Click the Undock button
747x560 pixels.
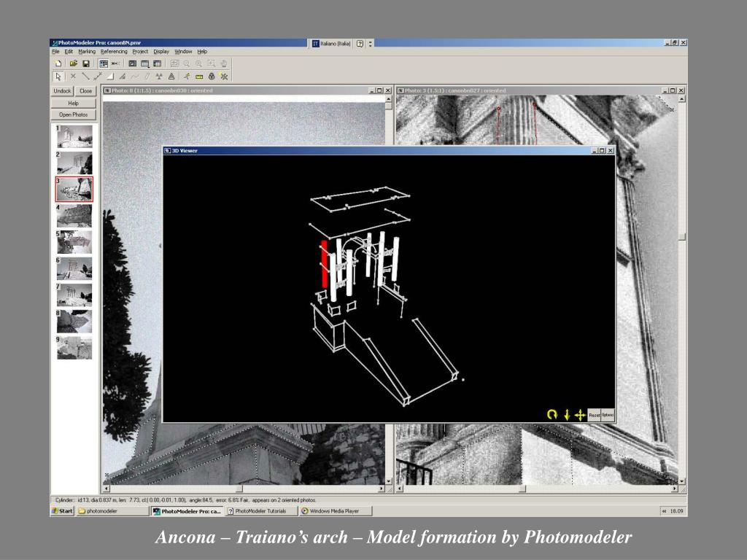63,91
